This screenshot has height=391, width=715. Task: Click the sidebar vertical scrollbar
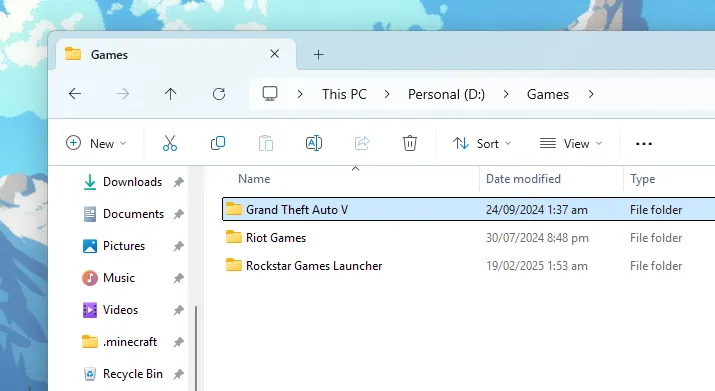click(x=196, y=348)
